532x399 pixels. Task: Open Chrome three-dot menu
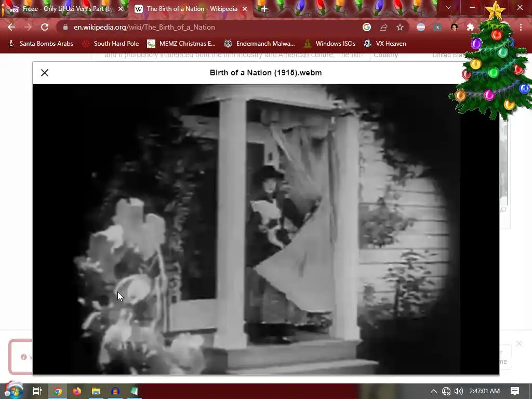tap(521, 27)
